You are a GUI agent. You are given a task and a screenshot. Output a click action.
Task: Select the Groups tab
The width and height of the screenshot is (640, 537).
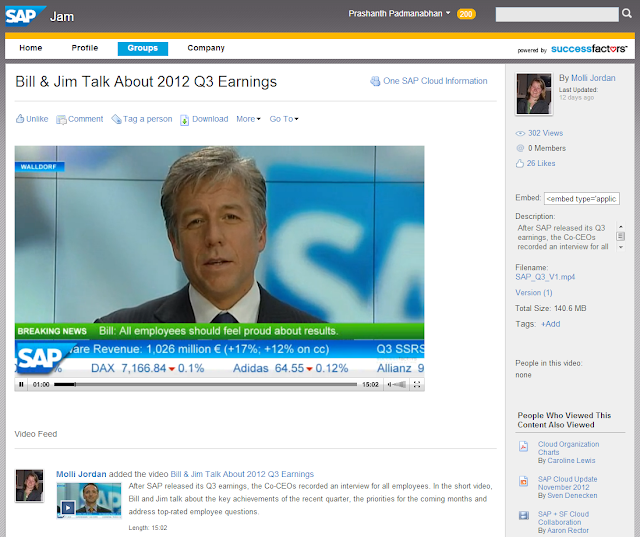pos(142,49)
